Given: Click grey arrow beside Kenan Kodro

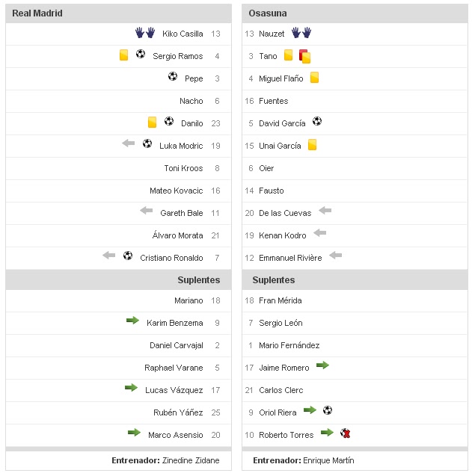Looking at the screenshot, I should pos(320,233).
